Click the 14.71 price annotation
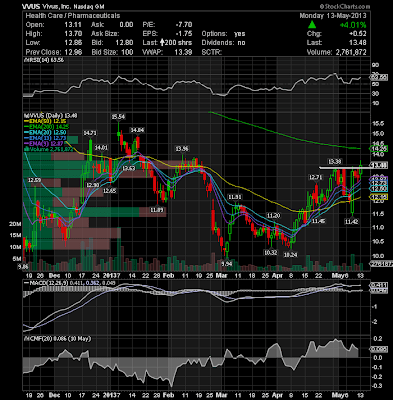393x400 pixels. pos(90,133)
